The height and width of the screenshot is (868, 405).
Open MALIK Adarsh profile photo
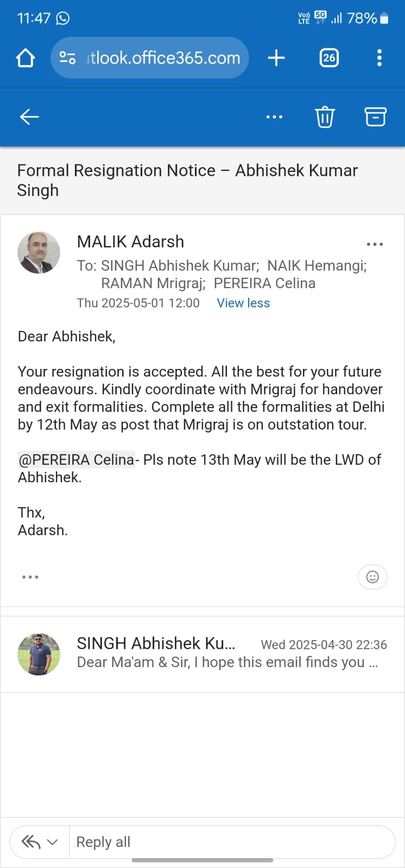pos(39,252)
